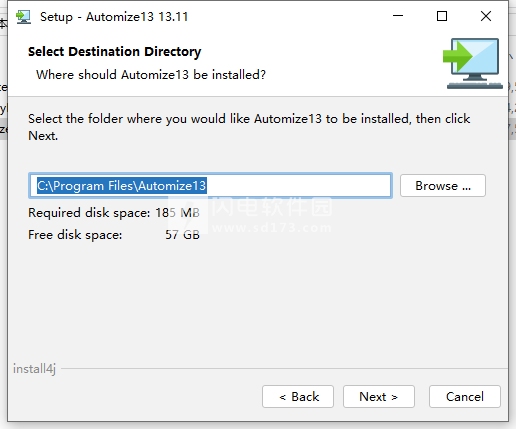Image resolution: width=516 pixels, height=429 pixels.
Task: Click the Setup icon in the title bar
Action: point(23,17)
